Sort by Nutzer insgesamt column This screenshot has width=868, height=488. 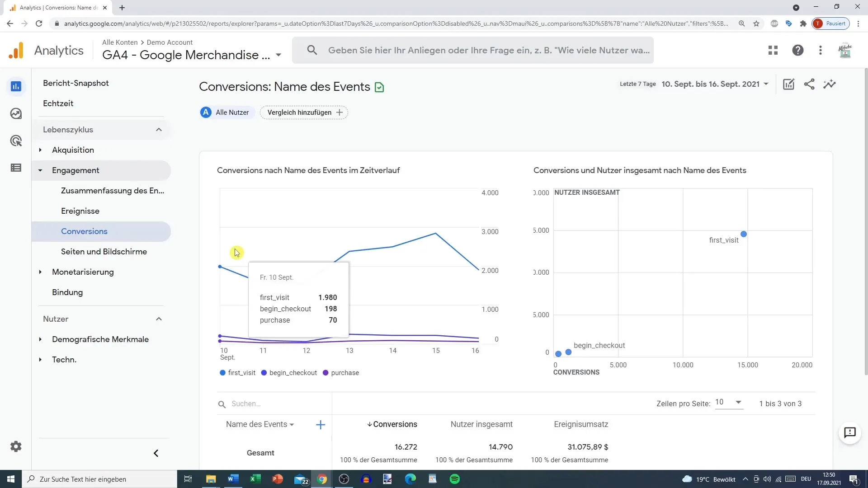coord(481,424)
